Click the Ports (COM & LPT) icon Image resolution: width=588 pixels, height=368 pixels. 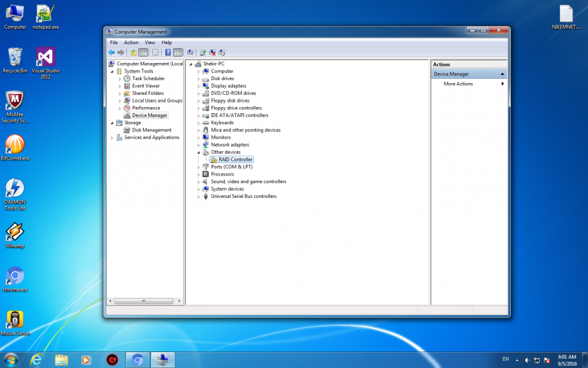pyautogui.click(x=205, y=167)
